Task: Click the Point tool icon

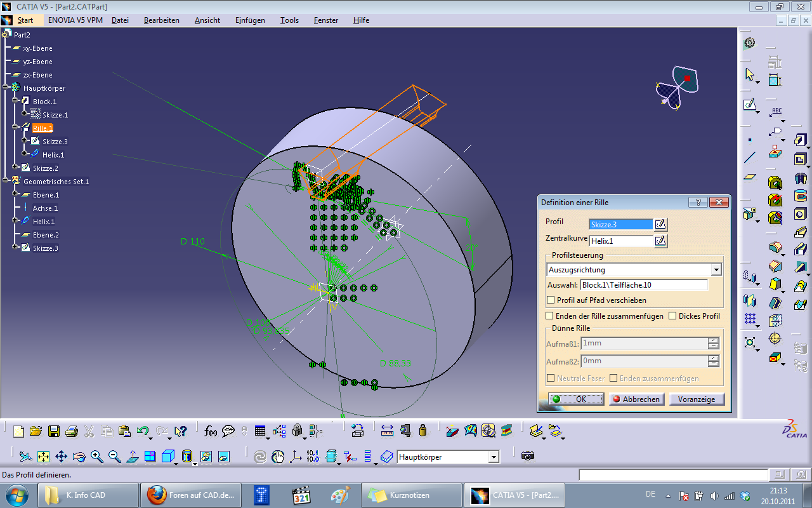Action: coord(750,140)
